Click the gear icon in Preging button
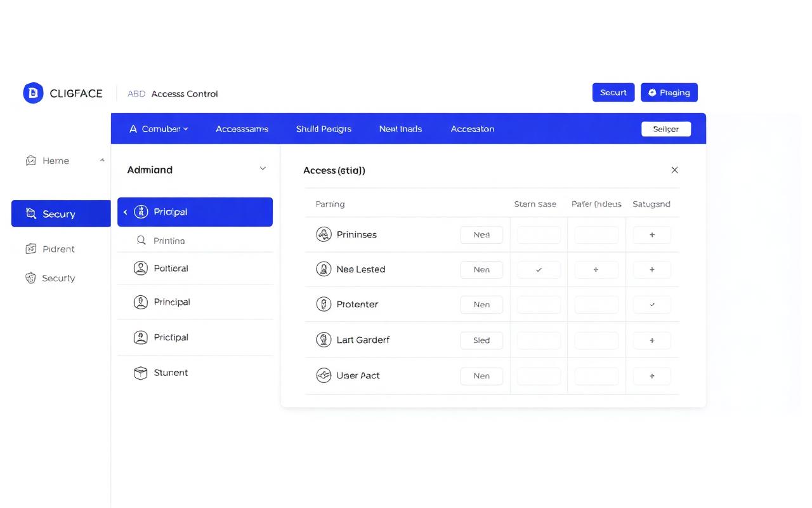This screenshot has height=508, width=812. (652, 93)
